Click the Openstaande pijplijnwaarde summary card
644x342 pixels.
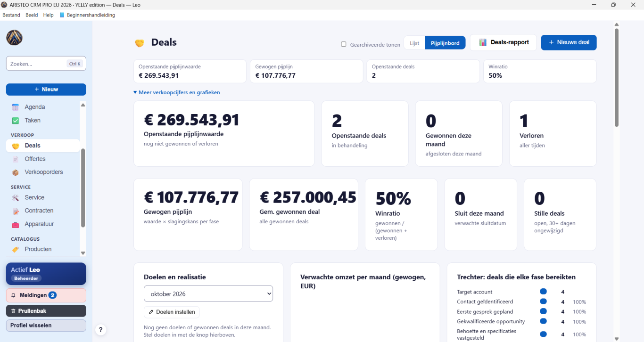click(x=190, y=71)
